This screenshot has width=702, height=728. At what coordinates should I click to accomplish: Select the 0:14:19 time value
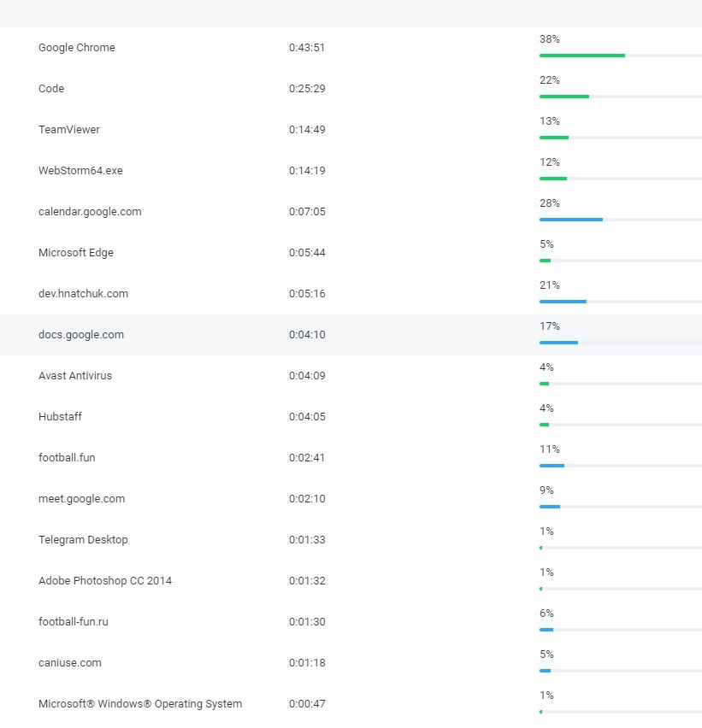pos(307,170)
